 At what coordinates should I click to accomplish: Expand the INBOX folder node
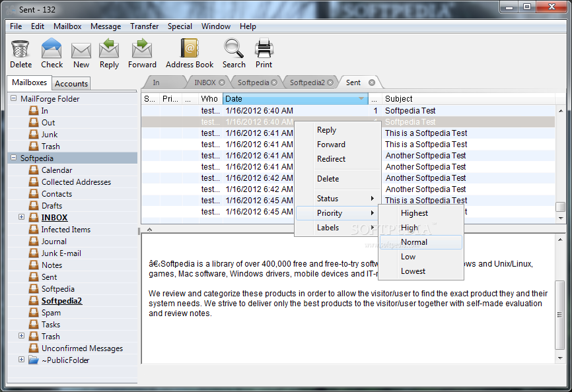(x=22, y=217)
